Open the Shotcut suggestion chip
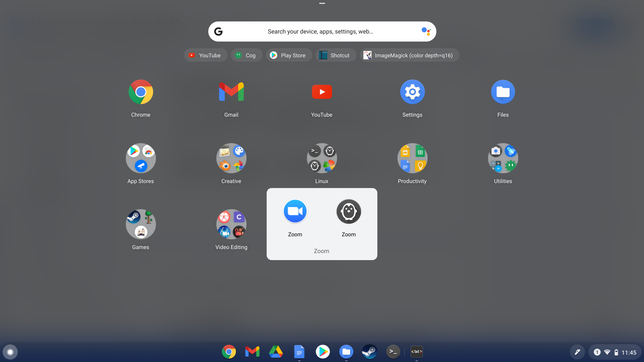The image size is (644, 362). click(336, 55)
